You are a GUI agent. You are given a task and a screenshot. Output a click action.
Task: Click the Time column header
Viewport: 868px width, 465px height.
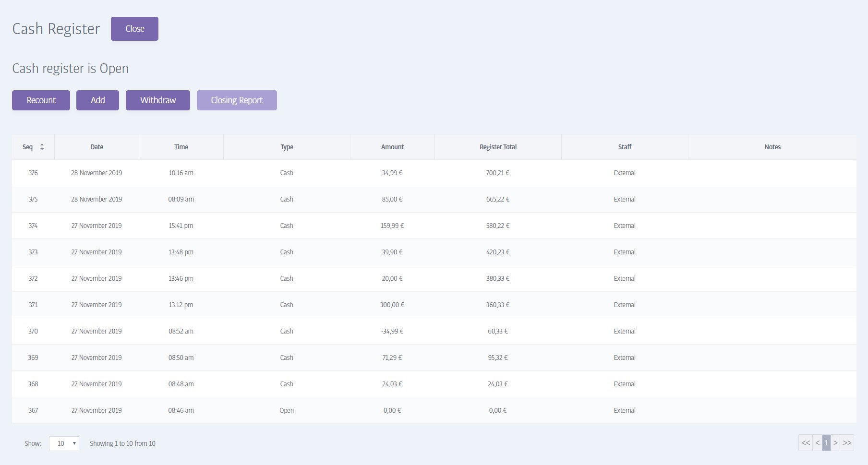pyautogui.click(x=181, y=147)
